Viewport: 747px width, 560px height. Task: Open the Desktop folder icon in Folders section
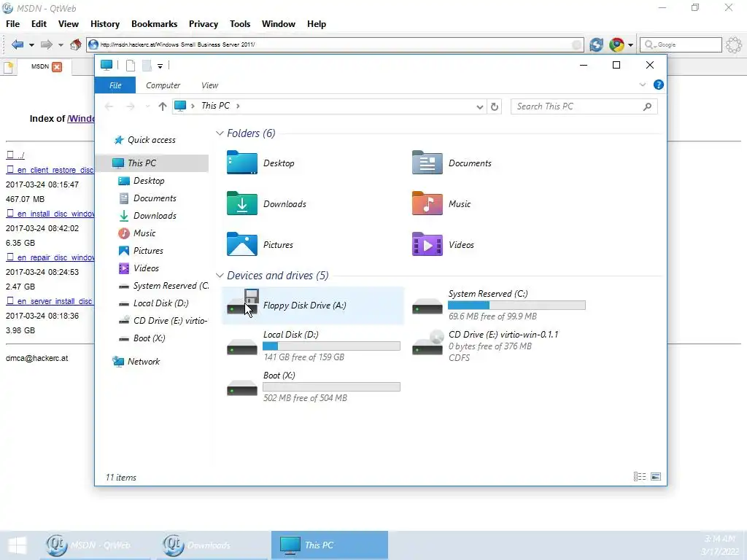(242, 163)
